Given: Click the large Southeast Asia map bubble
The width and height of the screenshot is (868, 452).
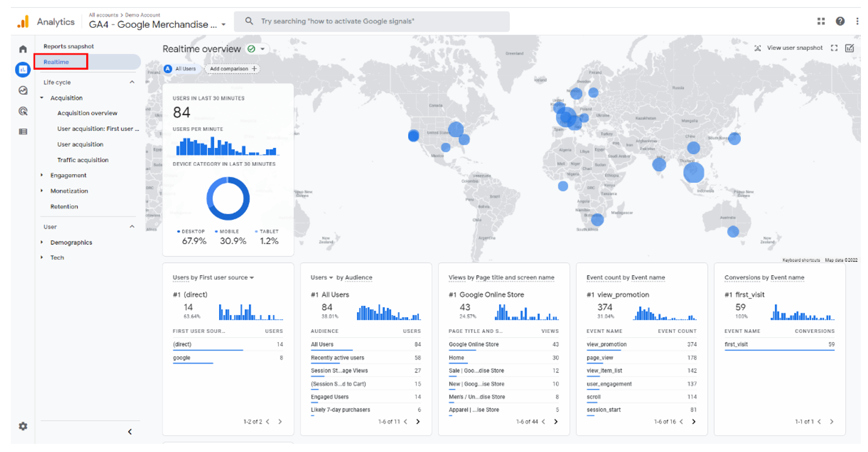Looking at the screenshot, I should tap(694, 172).
